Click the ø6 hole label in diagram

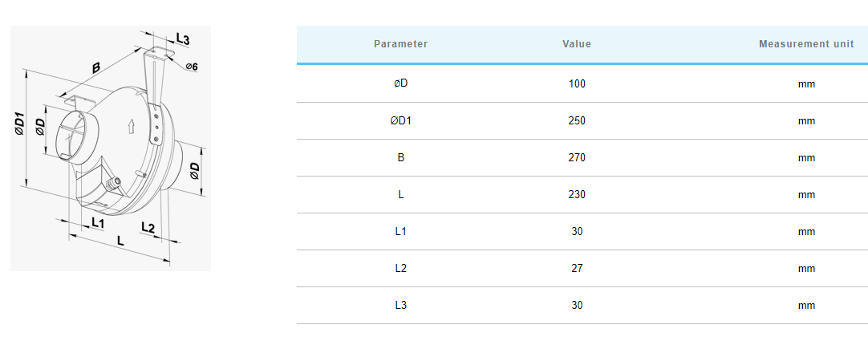click(x=192, y=67)
